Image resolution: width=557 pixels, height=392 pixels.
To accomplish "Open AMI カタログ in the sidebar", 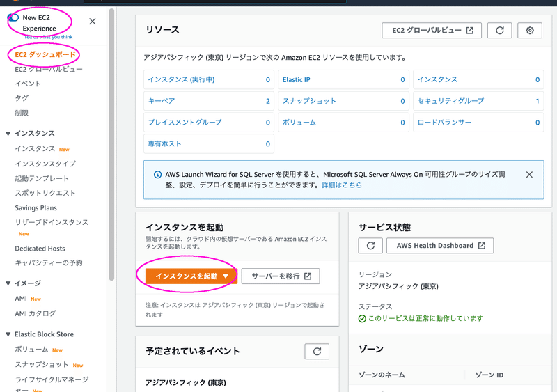I will pos(36,313).
